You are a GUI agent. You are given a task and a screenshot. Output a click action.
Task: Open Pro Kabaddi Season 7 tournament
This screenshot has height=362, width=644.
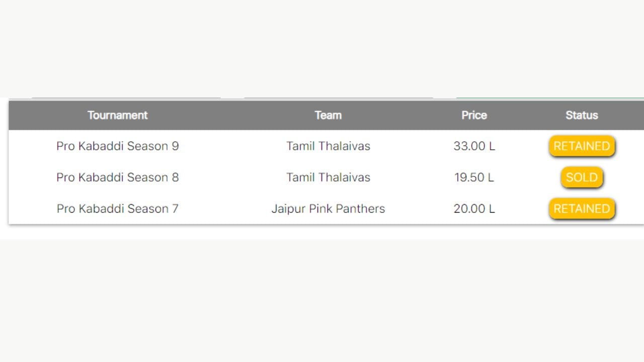tap(117, 209)
